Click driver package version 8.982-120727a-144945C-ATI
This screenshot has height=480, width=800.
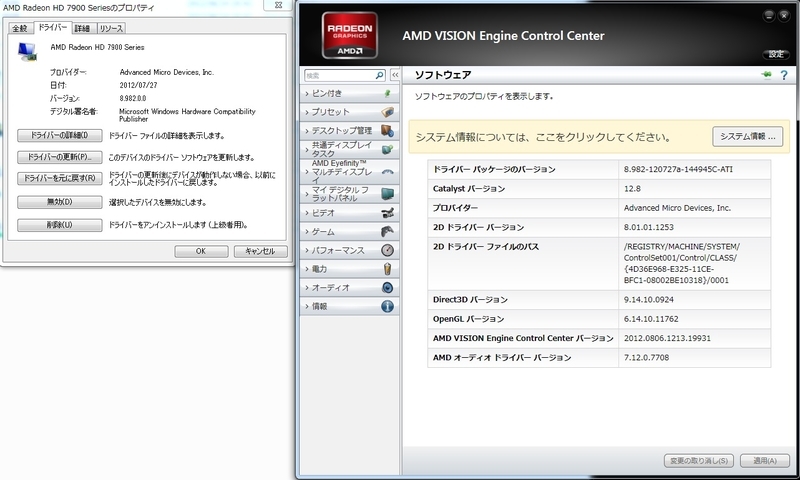678,169
